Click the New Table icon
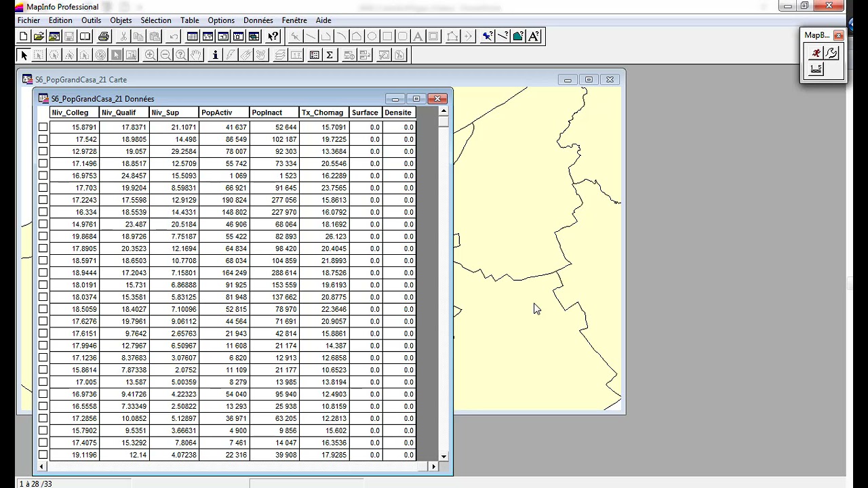The width and height of the screenshot is (868, 488). (24, 37)
